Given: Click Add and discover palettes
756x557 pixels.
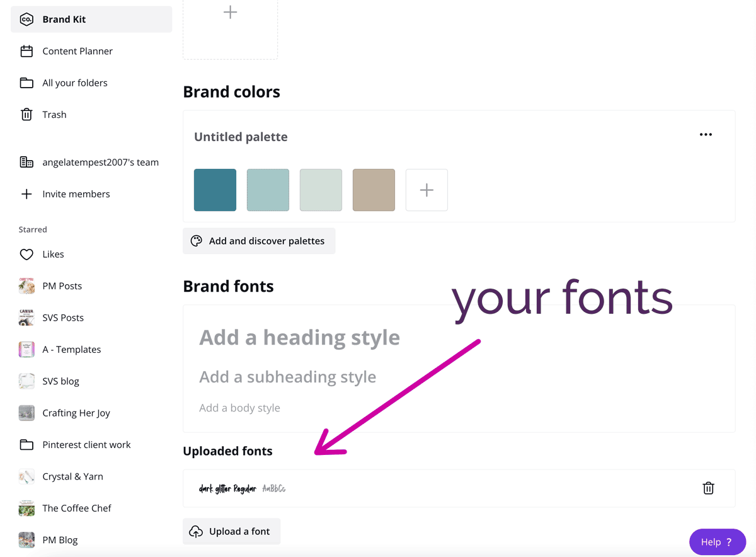Looking at the screenshot, I should [259, 241].
